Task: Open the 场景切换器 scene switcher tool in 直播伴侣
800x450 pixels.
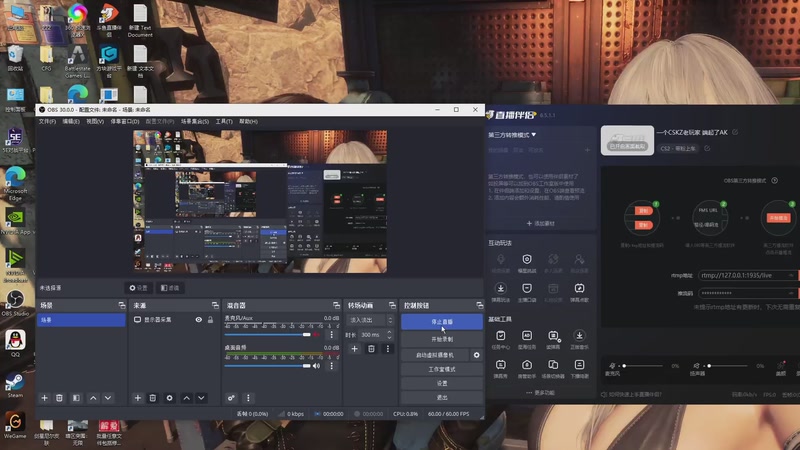Action: coord(553,368)
